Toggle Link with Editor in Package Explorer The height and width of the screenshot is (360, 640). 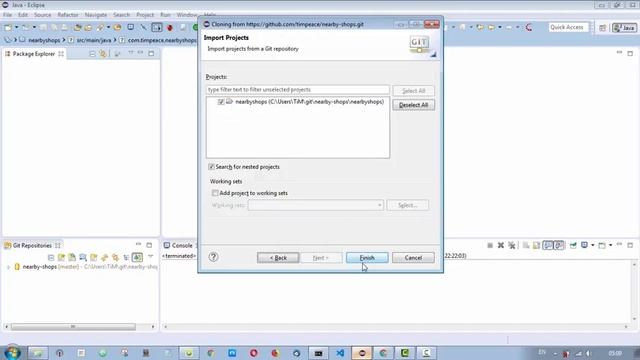tap(103, 53)
